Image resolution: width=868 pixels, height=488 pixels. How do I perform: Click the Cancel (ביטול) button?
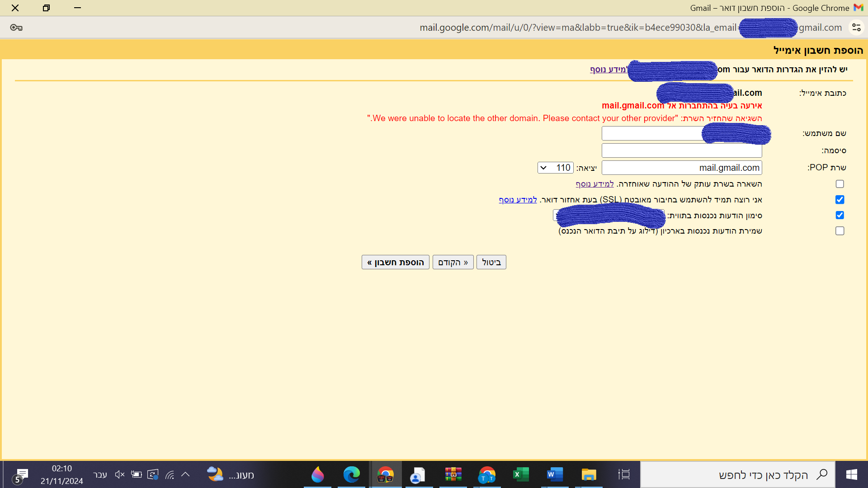pyautogui.click(x=491, y=262)
